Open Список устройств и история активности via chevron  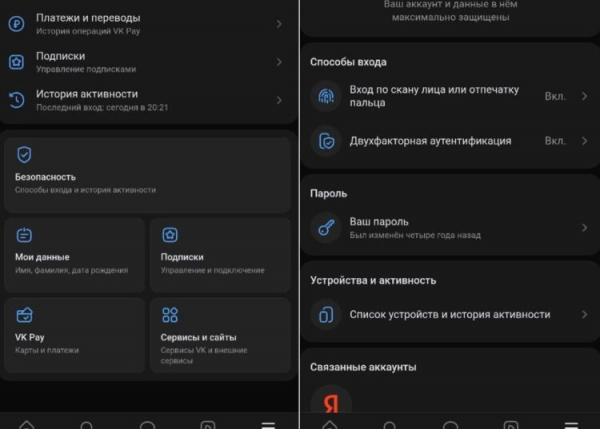[584, 315]
